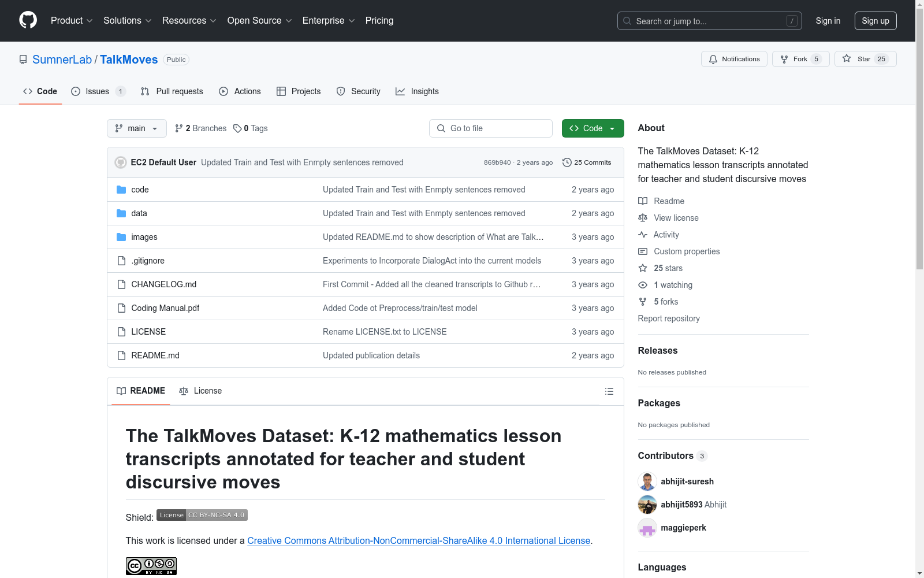
Task: Open the SumnerLab owner link
Action: coord(62,60)
